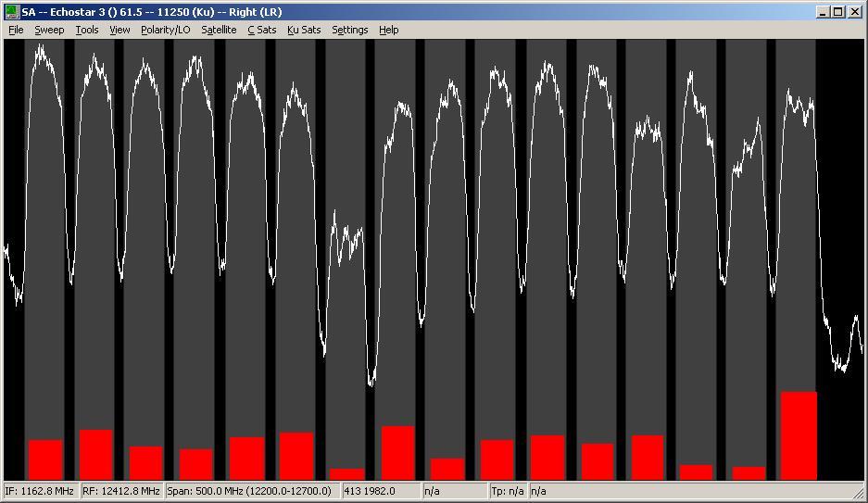Image resolution: width=868 pixels, height=503 pixels.
Task: Click the Span 500.0 MHz status field
Action: (x=252, y=491)
